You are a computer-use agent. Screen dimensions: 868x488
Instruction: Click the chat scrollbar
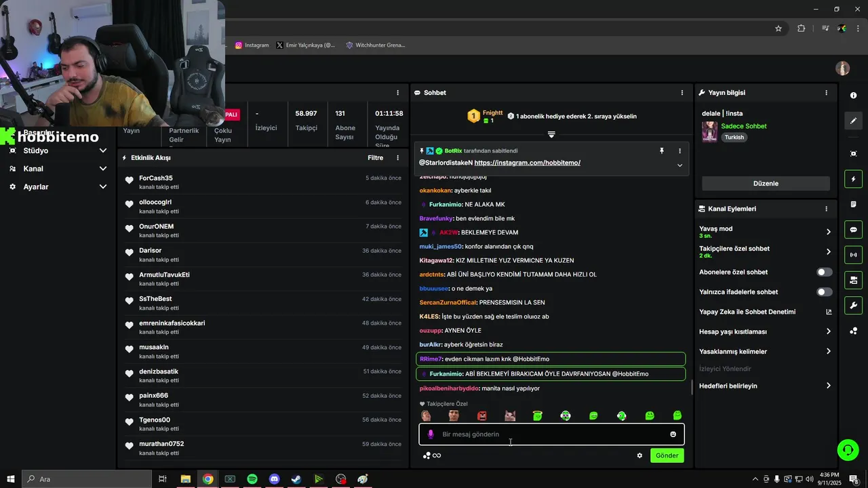click(x=692, y=387)
